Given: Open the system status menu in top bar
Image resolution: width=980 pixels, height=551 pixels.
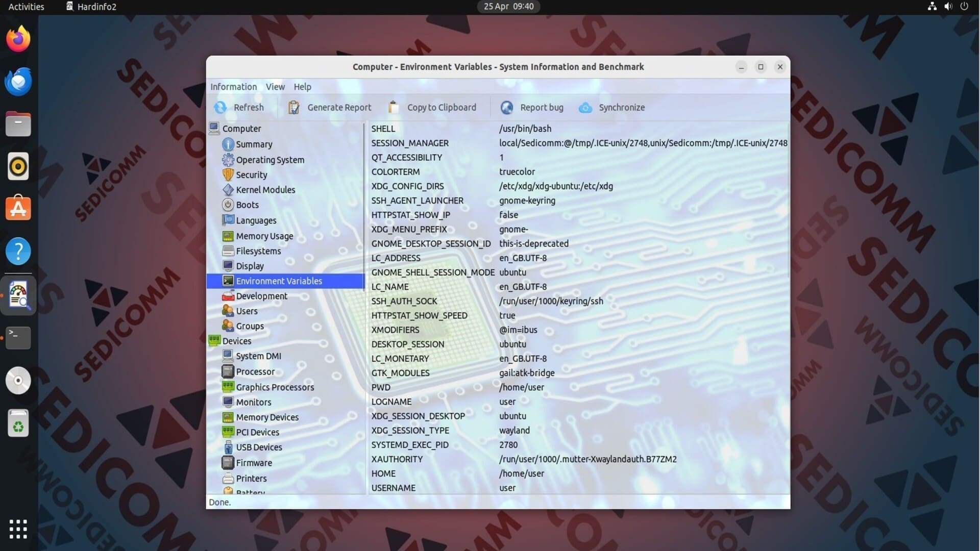Looking at the screenshot, I should [948, 7].
